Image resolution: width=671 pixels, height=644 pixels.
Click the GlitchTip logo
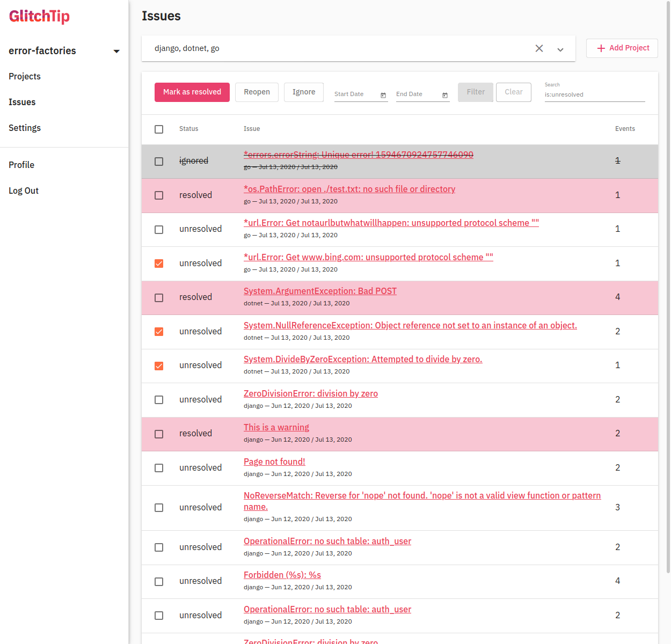coord(39,16)
